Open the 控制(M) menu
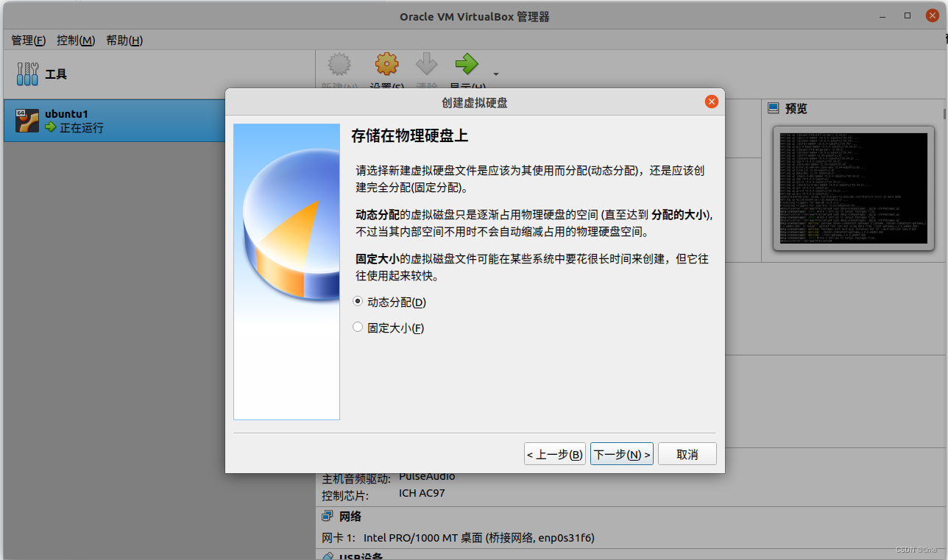Viewport: 948px width, 560px height. tap(76, 40)
